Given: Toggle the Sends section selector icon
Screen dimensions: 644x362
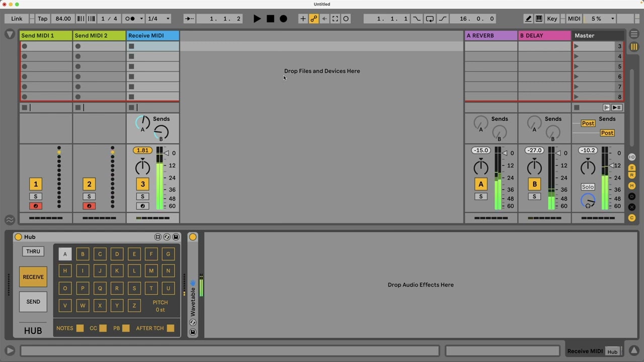Looking at the screenshot, I should point(632,168).
